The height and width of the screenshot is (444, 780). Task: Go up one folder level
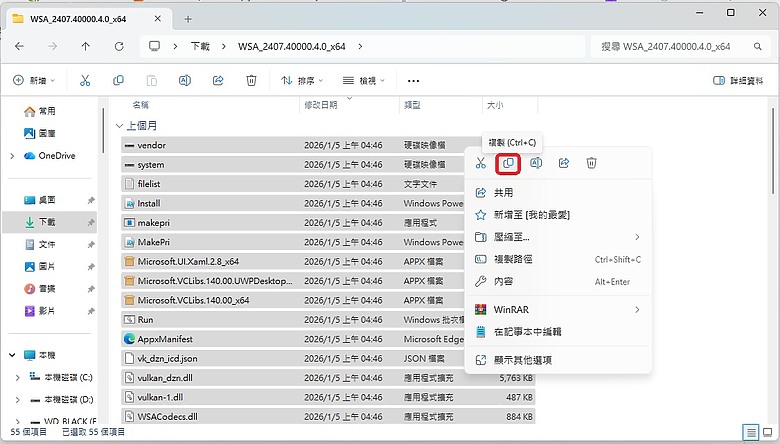[86, 46]
